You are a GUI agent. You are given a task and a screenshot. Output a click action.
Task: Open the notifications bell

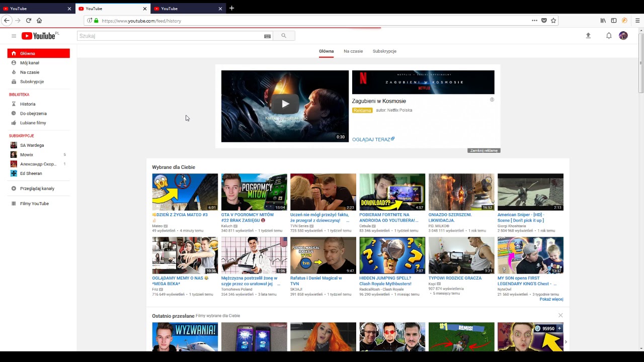(x=609, y=36)
